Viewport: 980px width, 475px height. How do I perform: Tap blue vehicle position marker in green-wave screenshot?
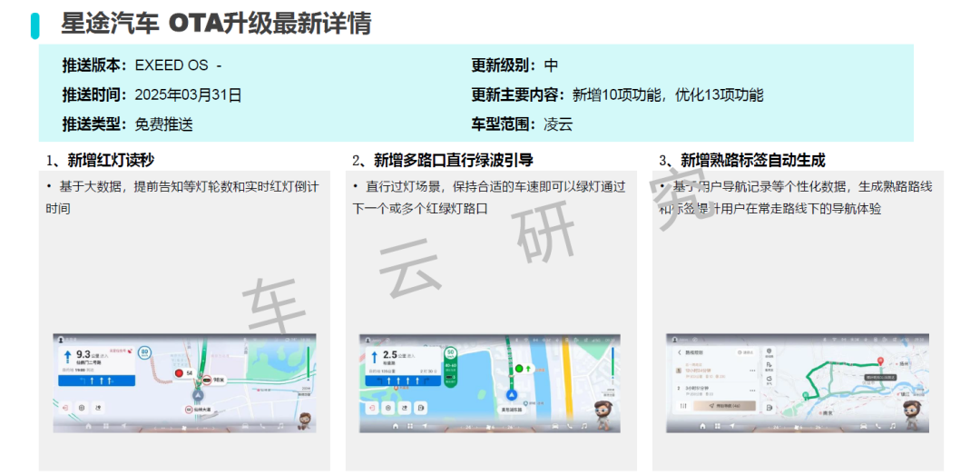(512, 395)
